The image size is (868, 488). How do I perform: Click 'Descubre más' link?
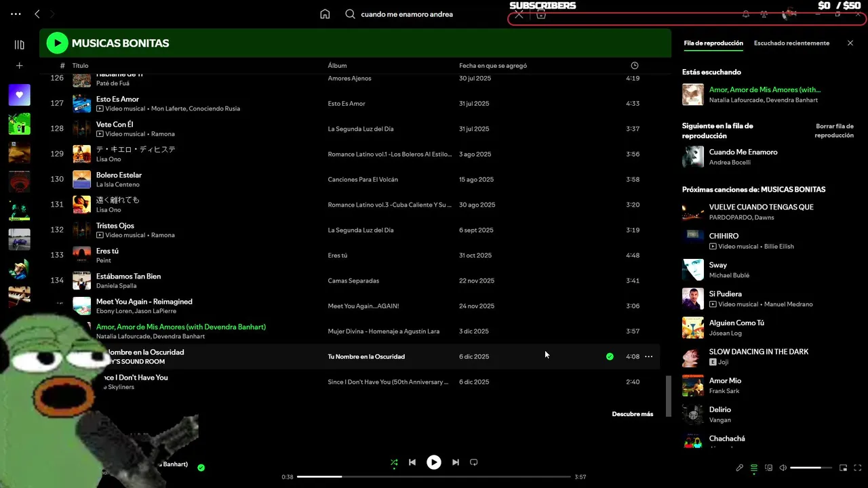[633, 414]
